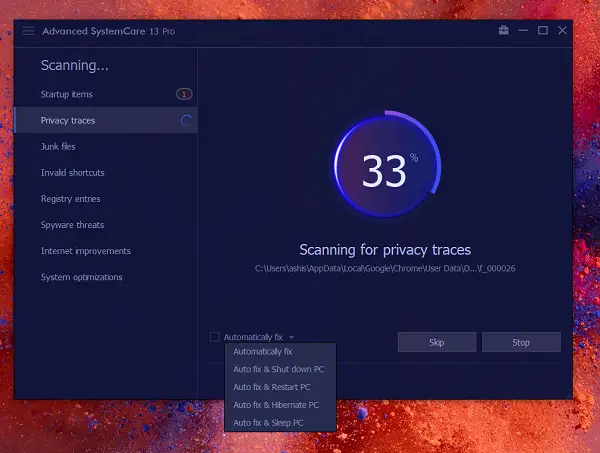Select Auto fix & Shut down PC

(279, 369)
